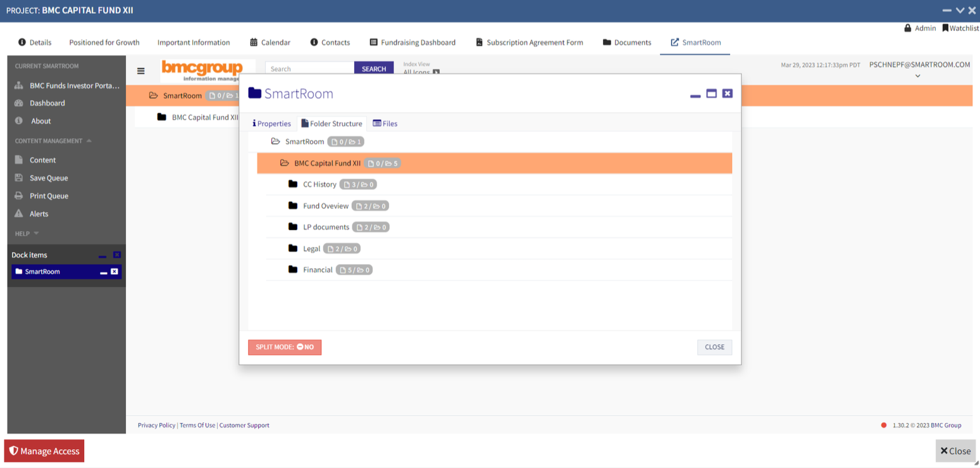Close the SmartRoom dialog with X
The width and height of the screenshot is (980, 468).
tap(728, 93)
